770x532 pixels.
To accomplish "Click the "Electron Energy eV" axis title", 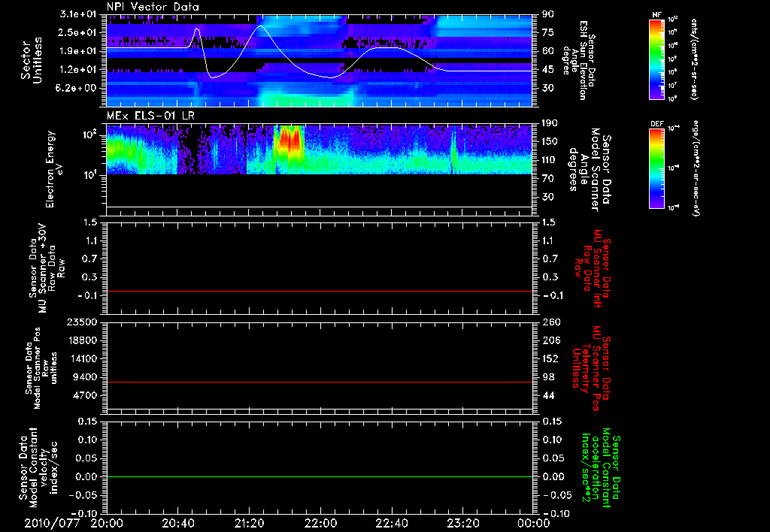I will pos(53,169).
